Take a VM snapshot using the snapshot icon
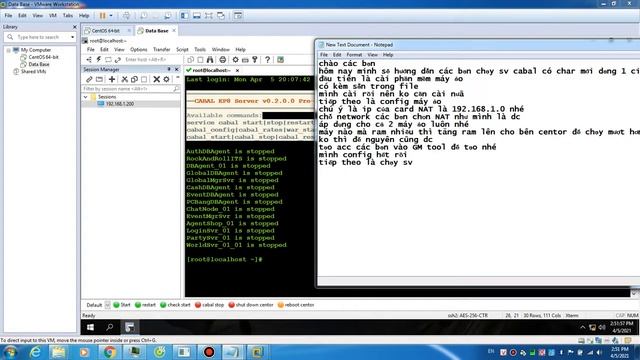The height and width of the screenshot is (360, 640). [x=144, y=16]
